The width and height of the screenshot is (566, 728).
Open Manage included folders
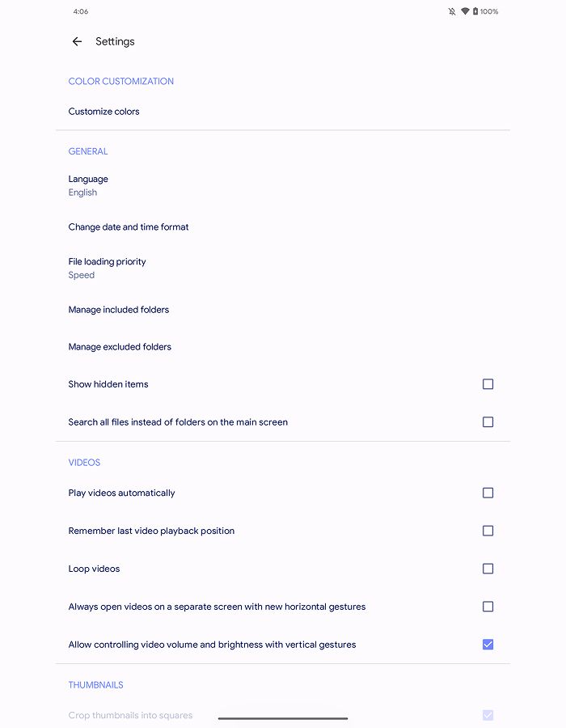[x=119, y=310]
